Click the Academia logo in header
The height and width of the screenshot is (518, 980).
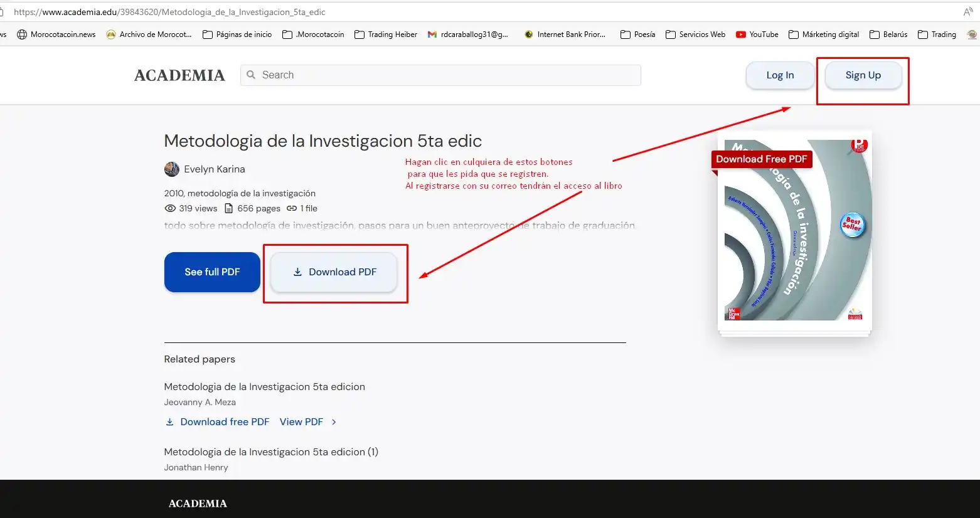coord(179,75)
